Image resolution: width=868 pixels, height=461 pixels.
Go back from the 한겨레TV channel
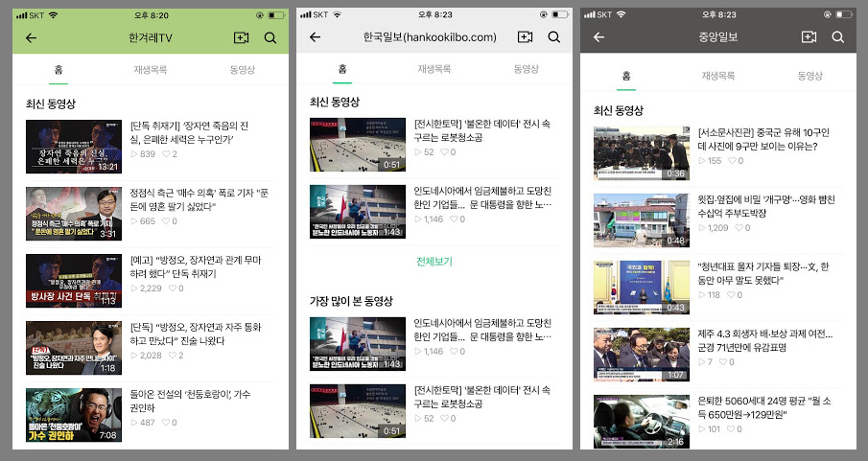(31, 37)
